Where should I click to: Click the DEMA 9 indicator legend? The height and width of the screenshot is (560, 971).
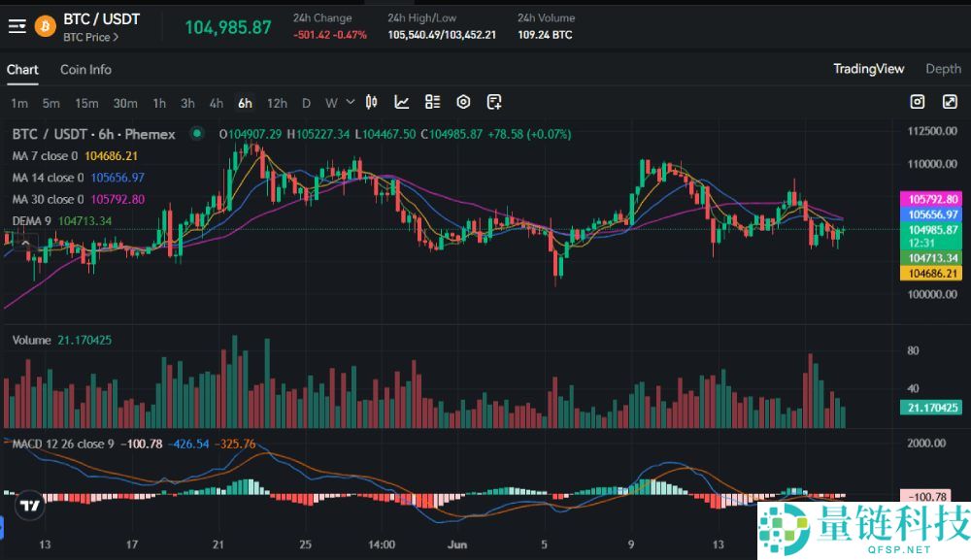click(x=32, y=221)
